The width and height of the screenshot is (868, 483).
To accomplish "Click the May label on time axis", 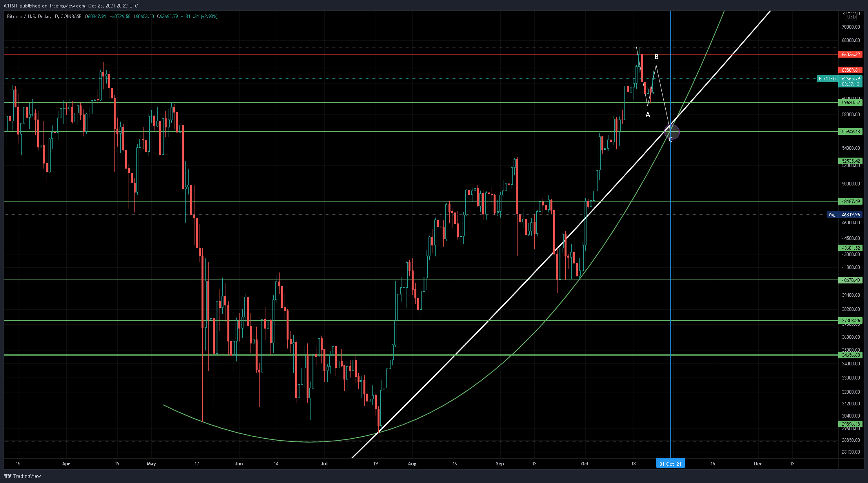I will point(151,464).
